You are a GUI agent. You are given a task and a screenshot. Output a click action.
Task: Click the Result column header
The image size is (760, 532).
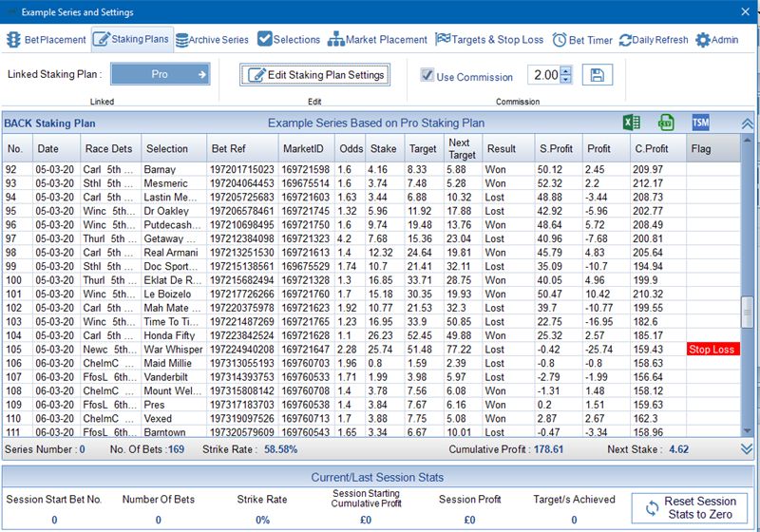508,148
